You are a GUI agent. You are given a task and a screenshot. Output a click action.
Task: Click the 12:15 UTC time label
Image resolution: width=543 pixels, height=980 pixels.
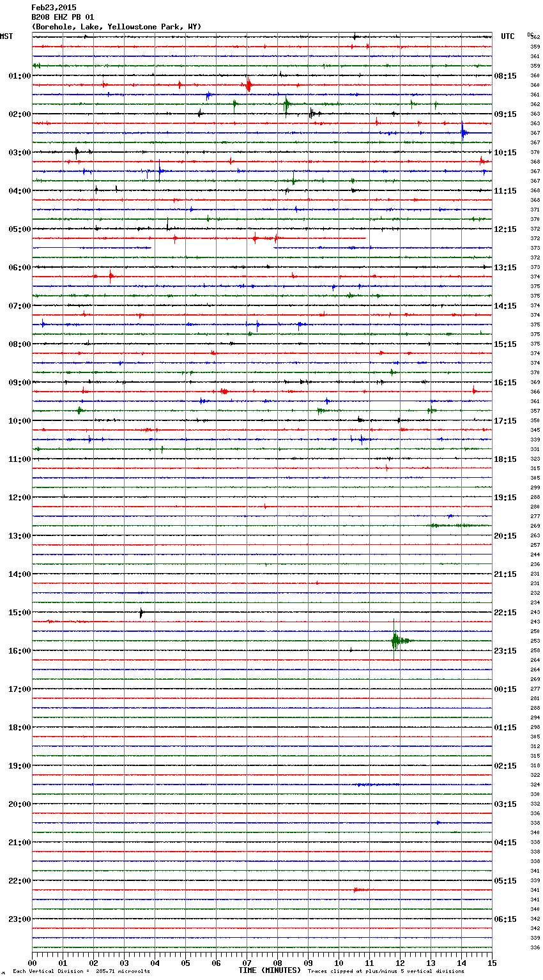point(505,229)
